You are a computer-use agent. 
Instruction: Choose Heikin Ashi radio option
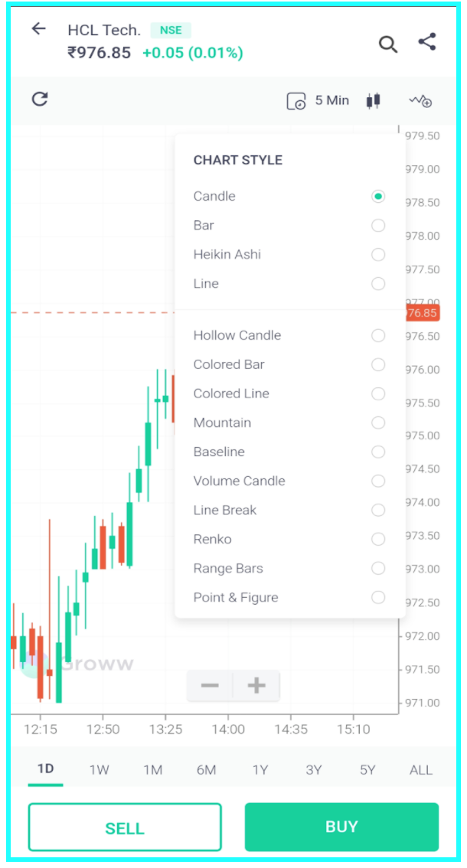coord(377,254)
